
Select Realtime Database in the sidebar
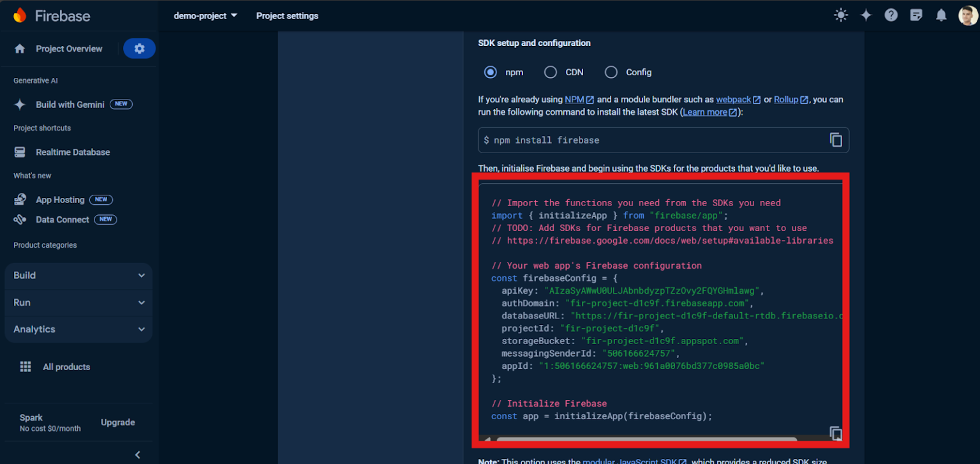72,152
